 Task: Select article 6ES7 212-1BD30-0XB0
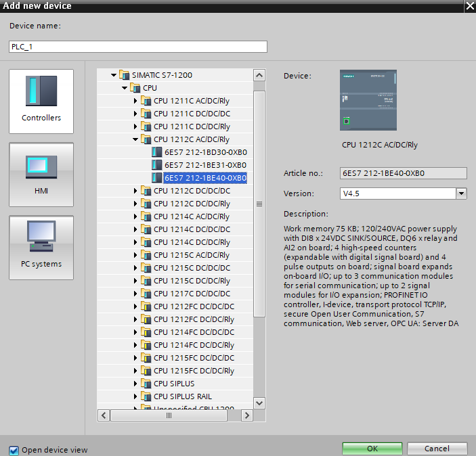[206, 152]
